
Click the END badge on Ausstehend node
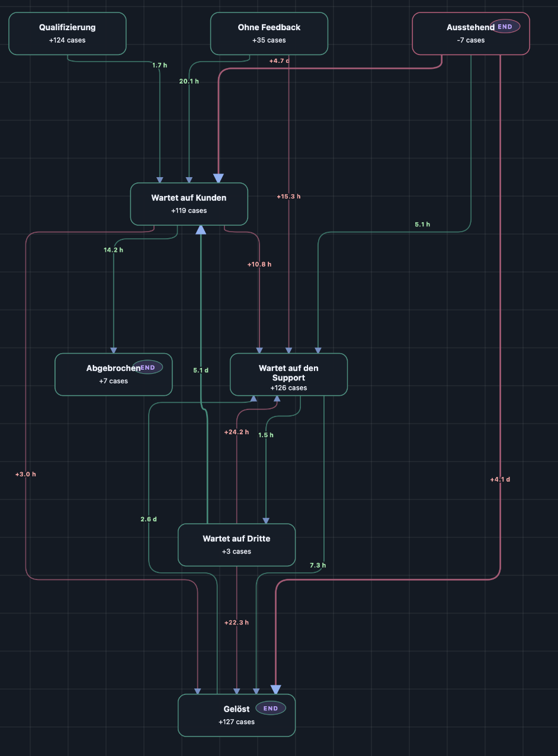505,27
